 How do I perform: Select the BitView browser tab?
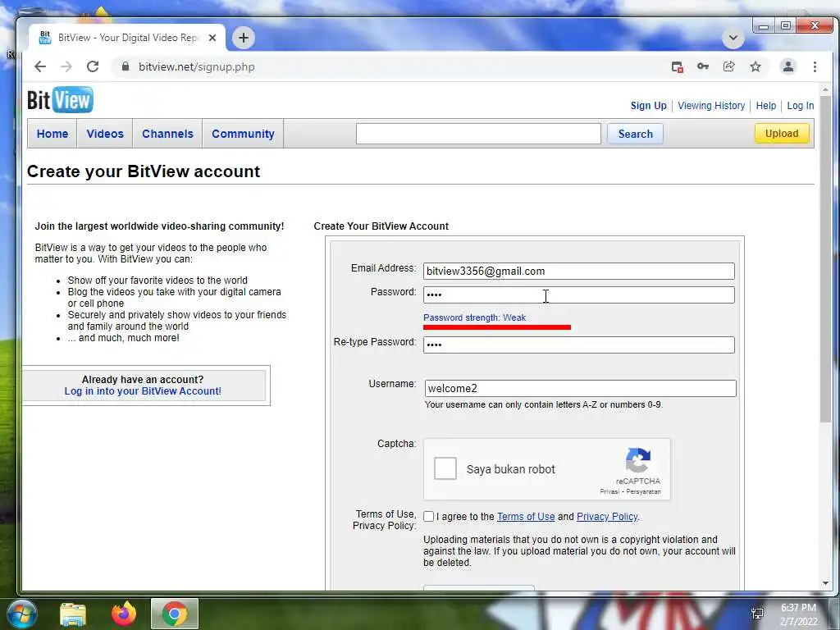tap(127, 38)
